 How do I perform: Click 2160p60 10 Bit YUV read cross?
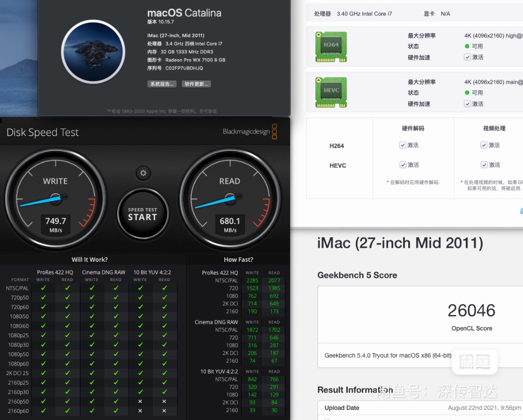(164, 411)
